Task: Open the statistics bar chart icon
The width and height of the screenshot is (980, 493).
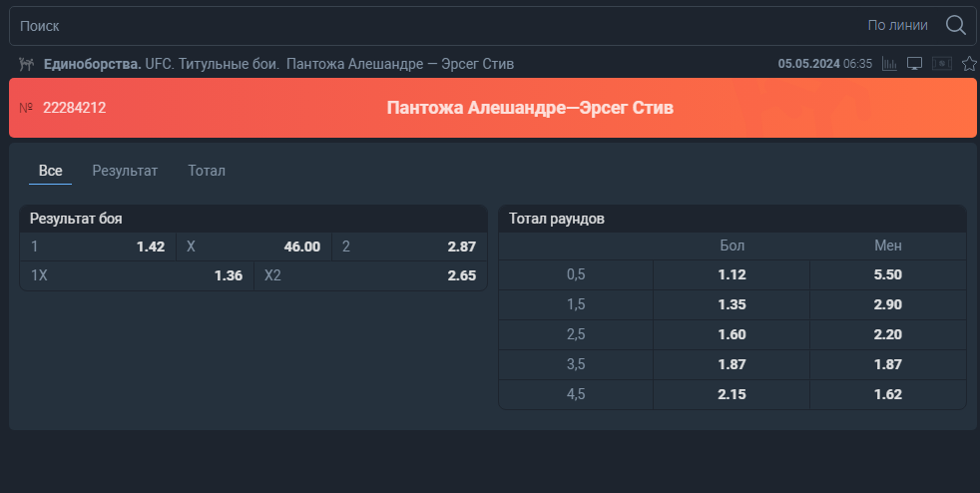Action: [889, 63]
